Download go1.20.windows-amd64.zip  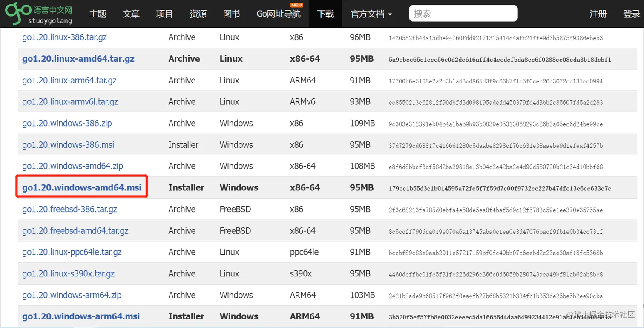pos(72,166)
